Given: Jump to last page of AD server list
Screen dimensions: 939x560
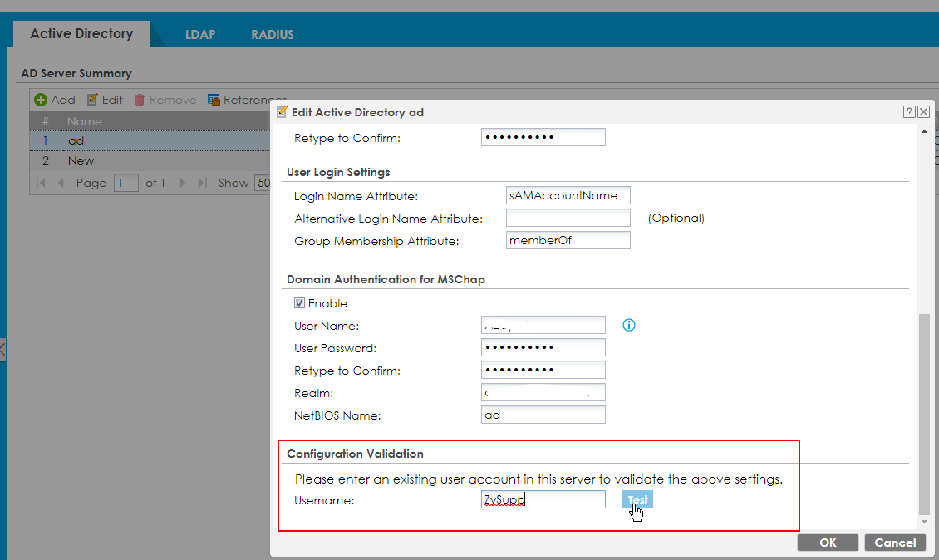Looking at the screenshot, I should pos(202,183).
